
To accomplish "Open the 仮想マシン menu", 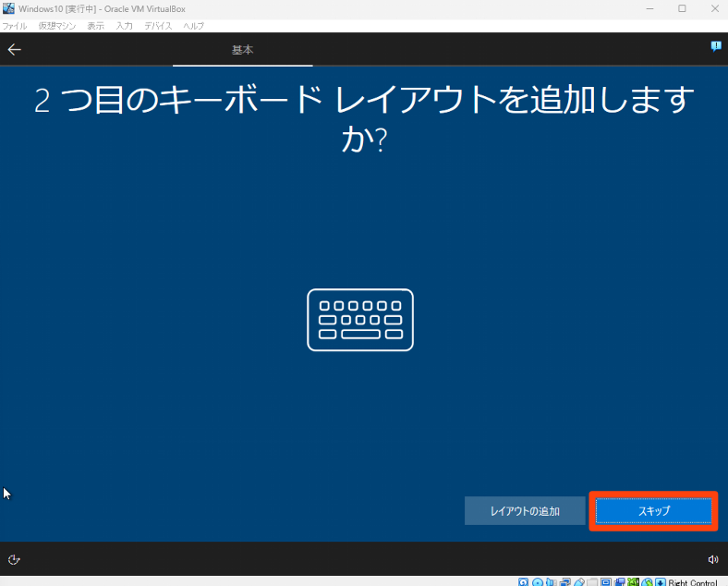I will pos(57,26).
